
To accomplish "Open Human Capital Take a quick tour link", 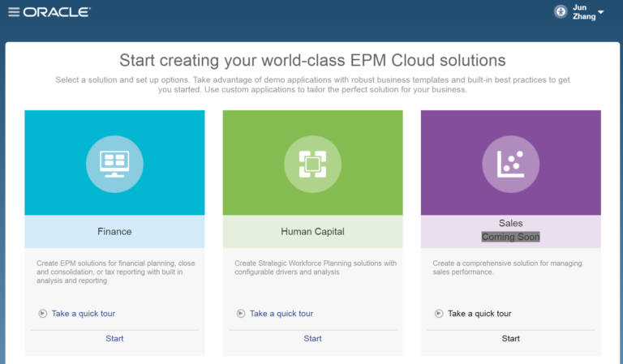I will pos(281,314).
